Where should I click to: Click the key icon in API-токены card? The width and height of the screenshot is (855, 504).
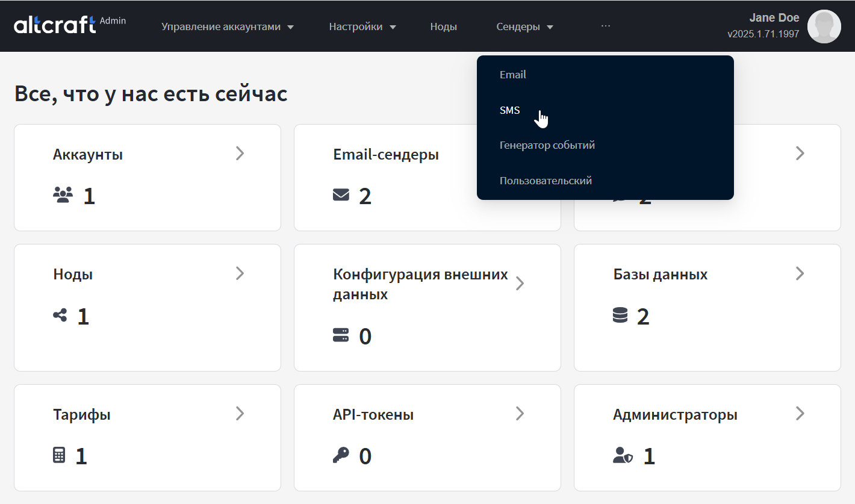click(x=341, y=455)
